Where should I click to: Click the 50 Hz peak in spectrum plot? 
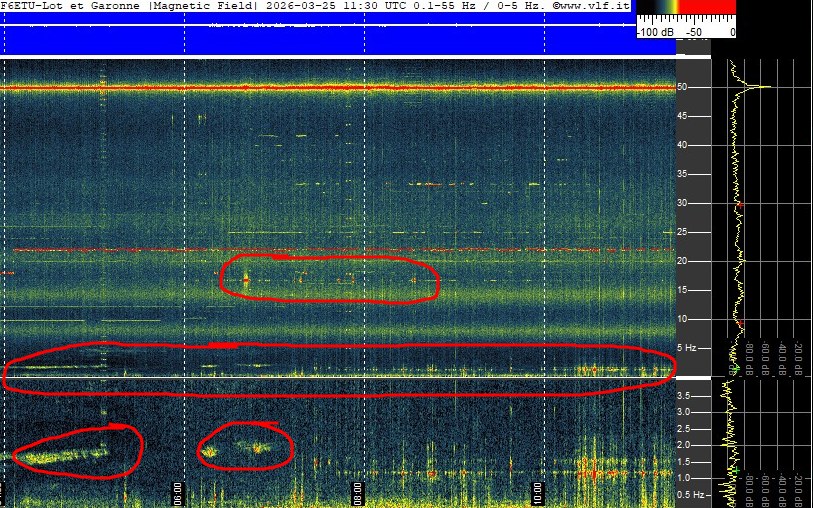(763, 87)
